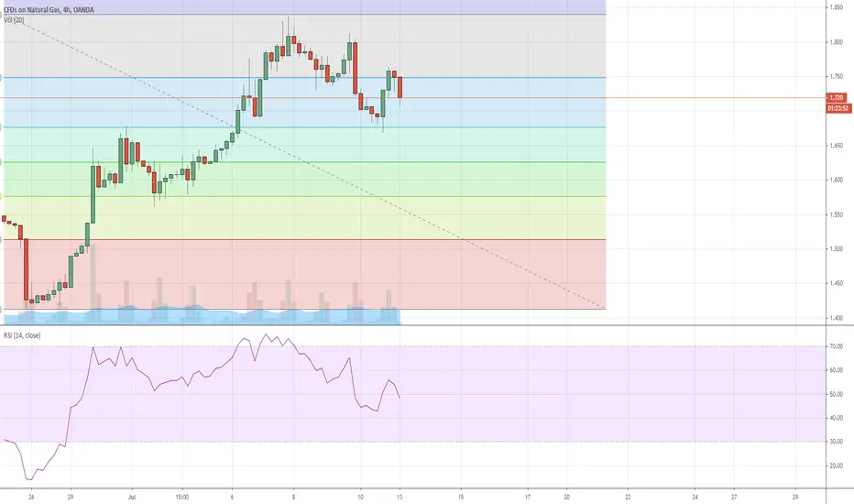
Task: Open the RSI (14, close) indicator label
Action: pyautogui.click(x=22, y=335)
